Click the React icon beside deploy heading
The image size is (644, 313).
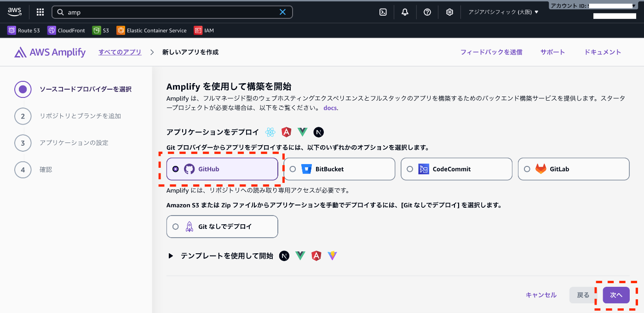pos(270,132)
